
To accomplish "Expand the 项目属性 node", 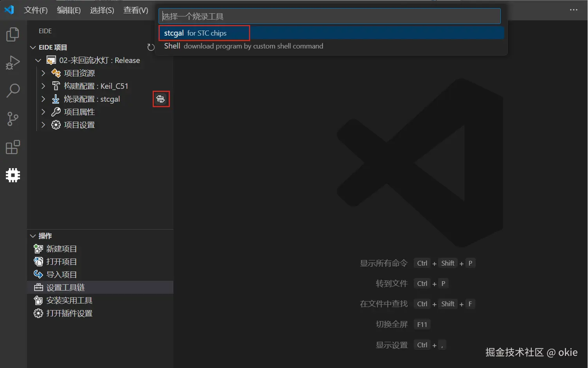I will [43, 112].
